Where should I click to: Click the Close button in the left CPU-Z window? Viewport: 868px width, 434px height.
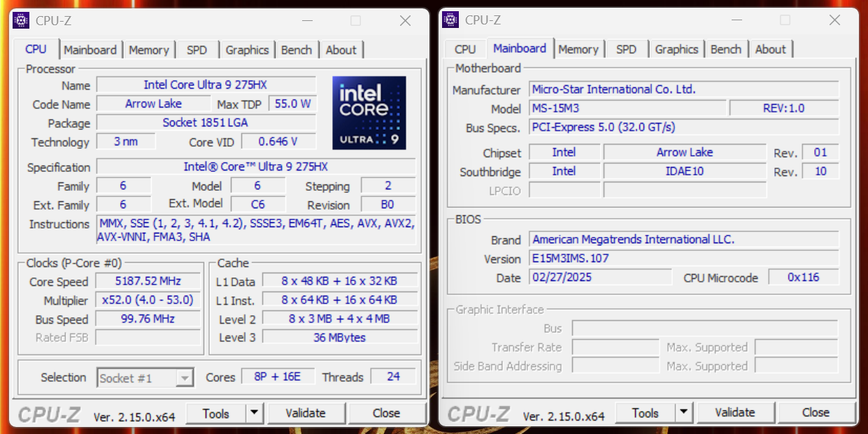click(386, 413)
